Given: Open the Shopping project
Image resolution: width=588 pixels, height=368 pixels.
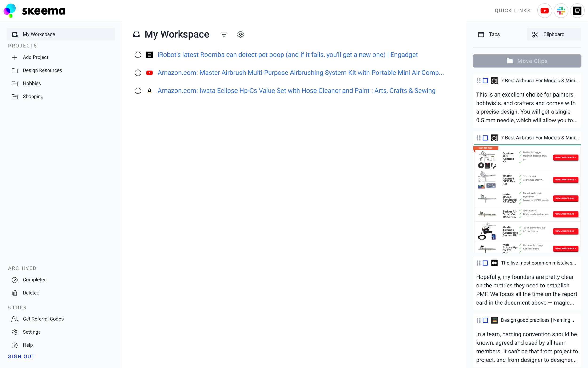Looking at the screenshot, I should (x=61, y=97).
